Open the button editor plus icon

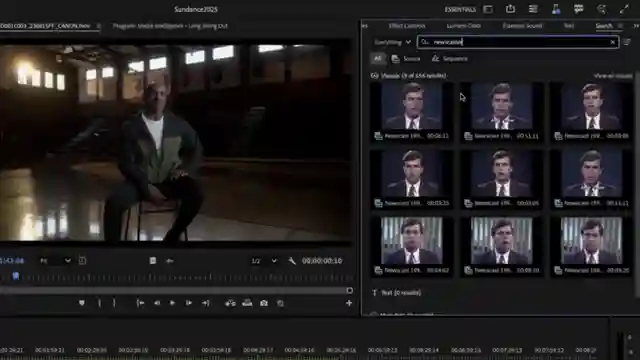349,303
